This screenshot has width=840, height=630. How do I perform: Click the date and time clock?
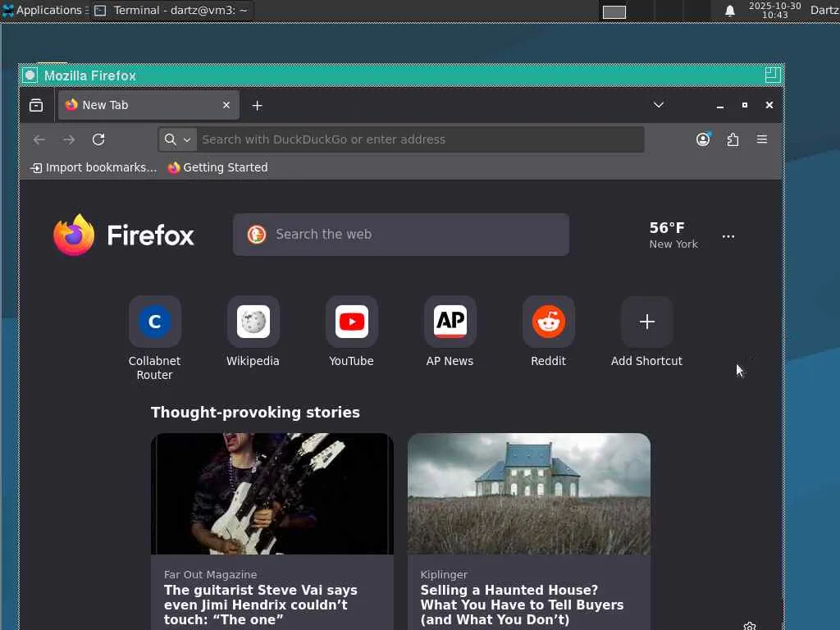(774, 10)
